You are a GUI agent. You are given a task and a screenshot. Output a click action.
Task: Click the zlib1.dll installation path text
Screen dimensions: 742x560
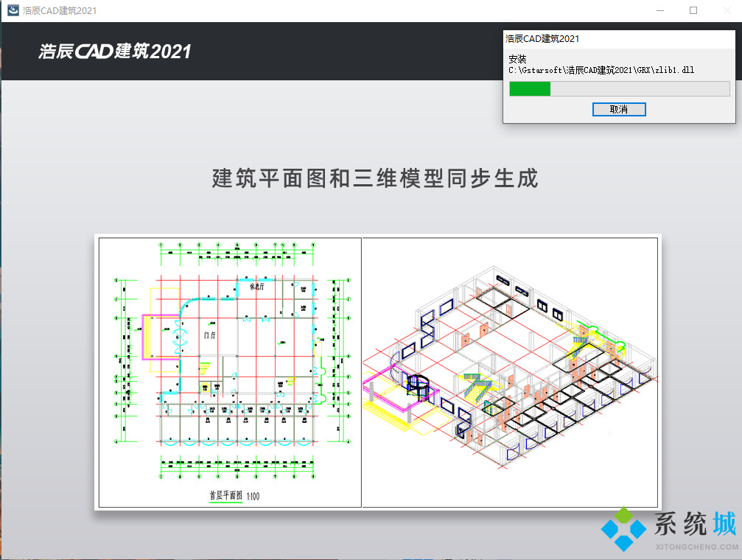[x=601, y=70]
